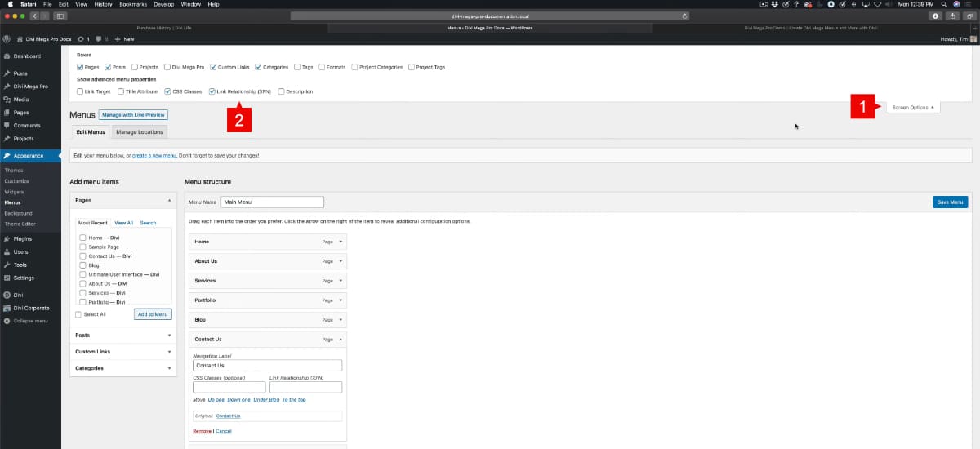Enable the Link Target checkbox

pos(80,91)
